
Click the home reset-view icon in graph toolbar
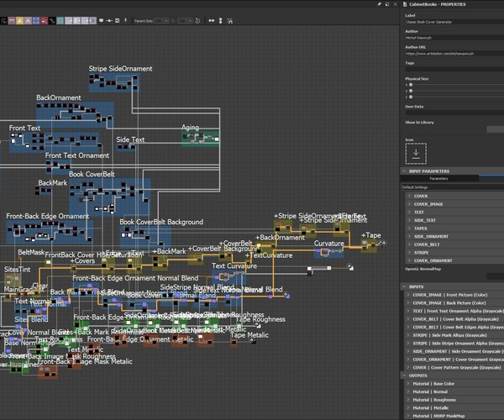coord(230,21)
